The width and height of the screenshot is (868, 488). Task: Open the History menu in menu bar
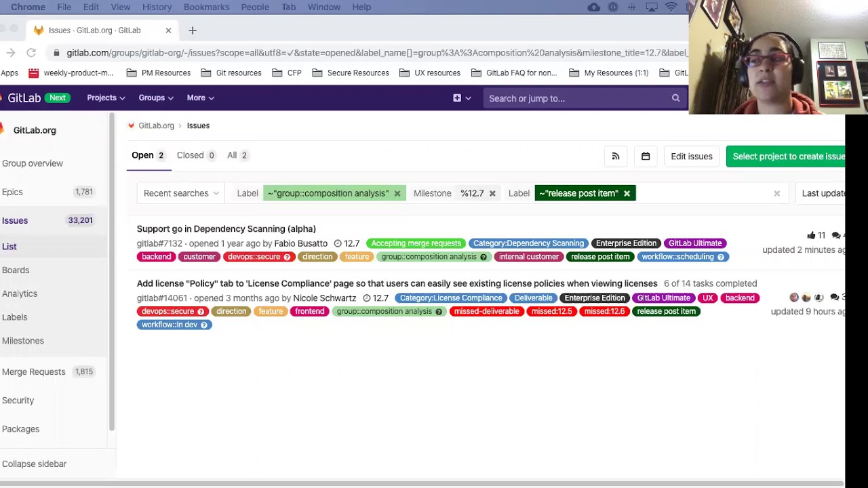pyautogui.click(x=157, y=7)
